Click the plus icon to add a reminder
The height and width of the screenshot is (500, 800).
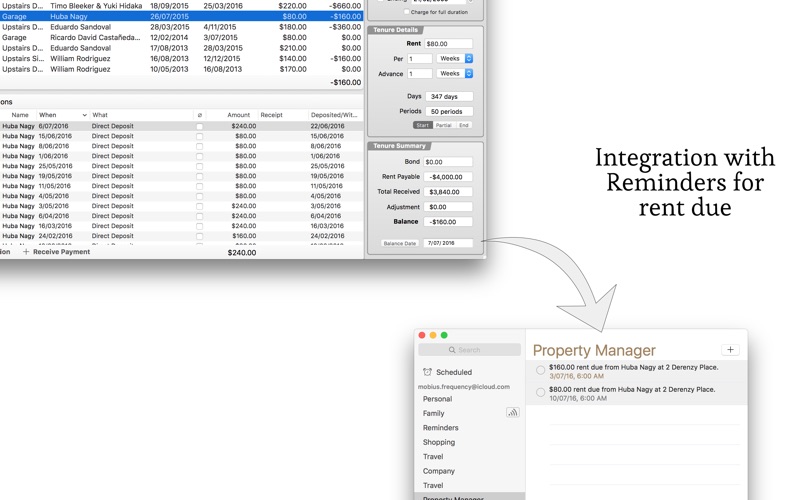(730, 349)
